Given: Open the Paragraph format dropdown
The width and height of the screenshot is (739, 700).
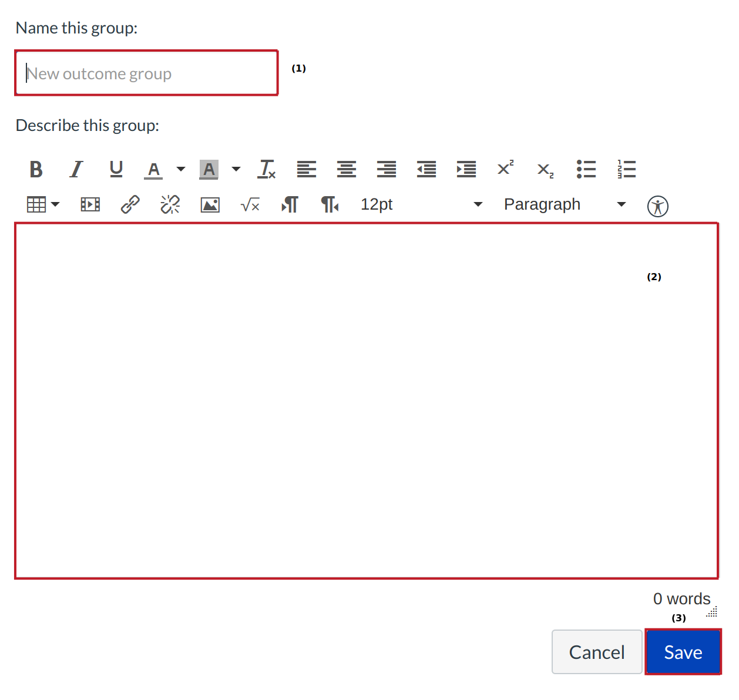Looking at the screenshot, I should (x=564, y=204).
